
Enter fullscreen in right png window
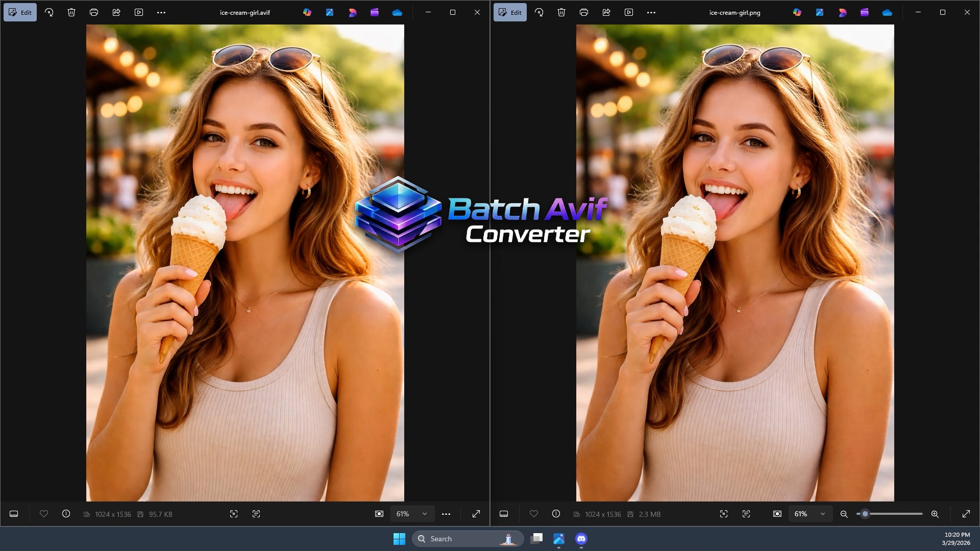tap(966, 514)
